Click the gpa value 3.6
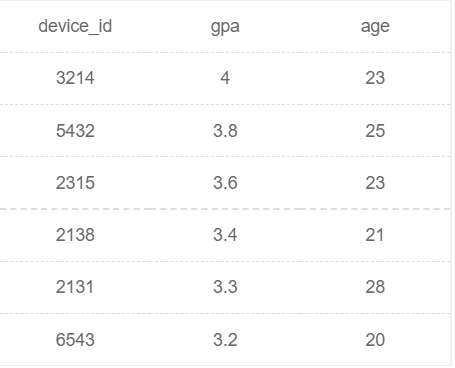This screenshot has width=455, height=368. [225, 183]
